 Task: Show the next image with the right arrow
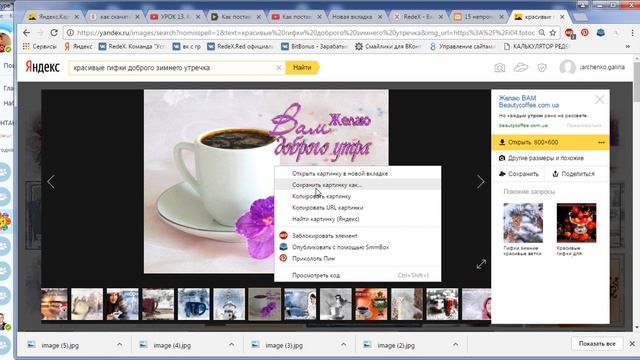coord(480,182)
